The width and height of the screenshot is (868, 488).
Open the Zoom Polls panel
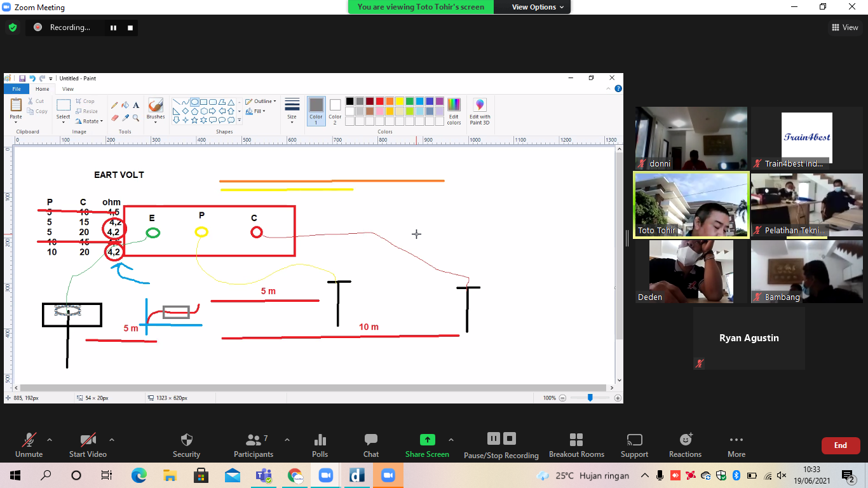tap(320, 445)
